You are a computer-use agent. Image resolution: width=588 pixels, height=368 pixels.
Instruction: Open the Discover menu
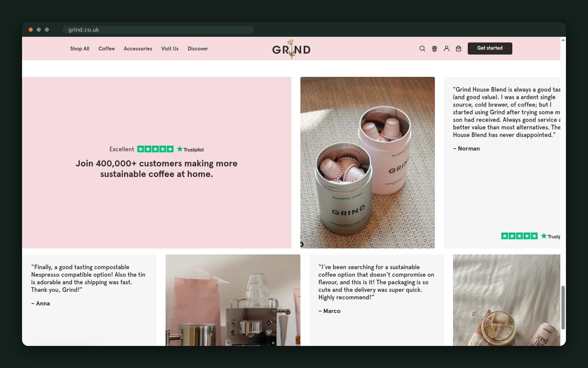198,49
